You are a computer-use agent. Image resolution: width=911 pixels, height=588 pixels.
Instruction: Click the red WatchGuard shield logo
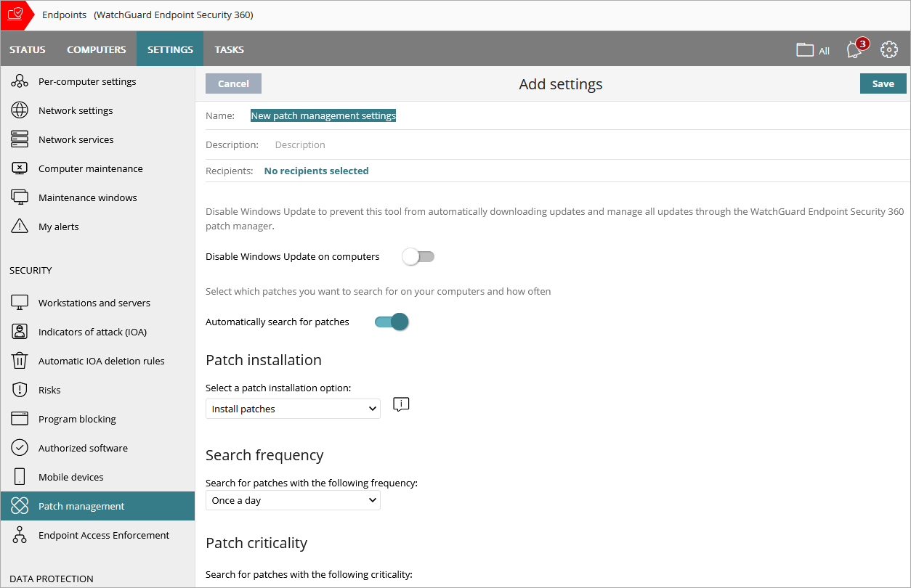tap(16, 15)
